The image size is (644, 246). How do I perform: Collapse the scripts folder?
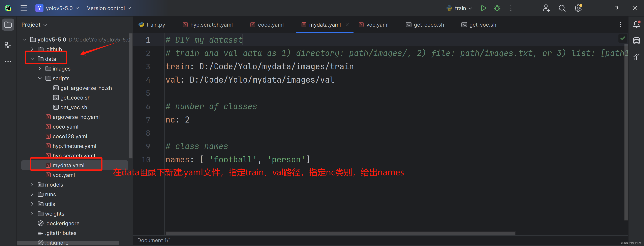(x=40, y=78)
